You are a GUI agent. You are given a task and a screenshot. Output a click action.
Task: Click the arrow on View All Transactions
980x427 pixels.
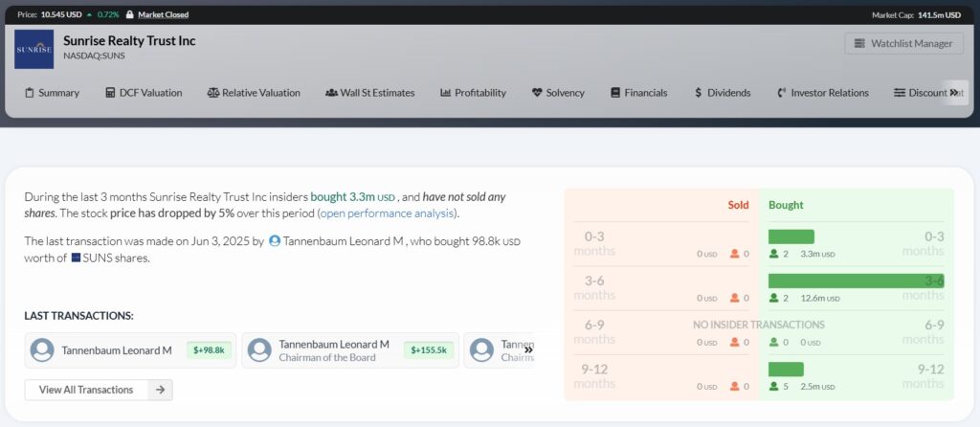click(161, 390)
